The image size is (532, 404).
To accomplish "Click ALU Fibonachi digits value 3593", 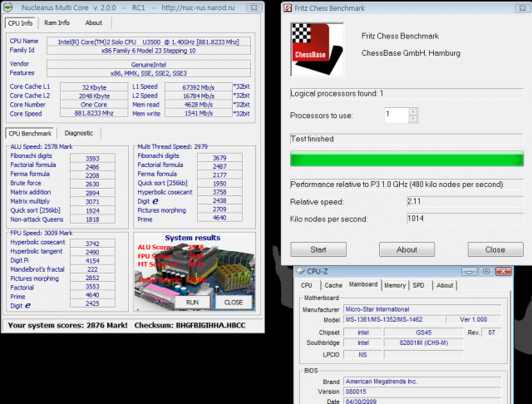I will coord(92,159).
